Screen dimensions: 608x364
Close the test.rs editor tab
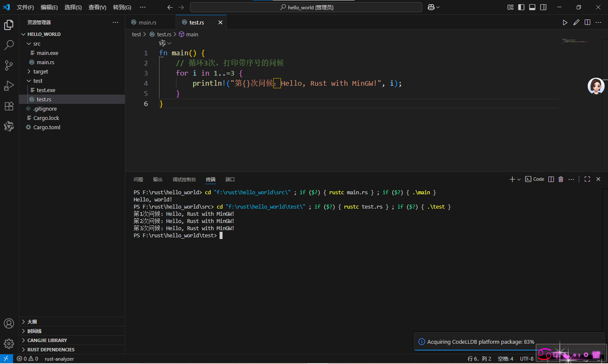coord(220,22)
